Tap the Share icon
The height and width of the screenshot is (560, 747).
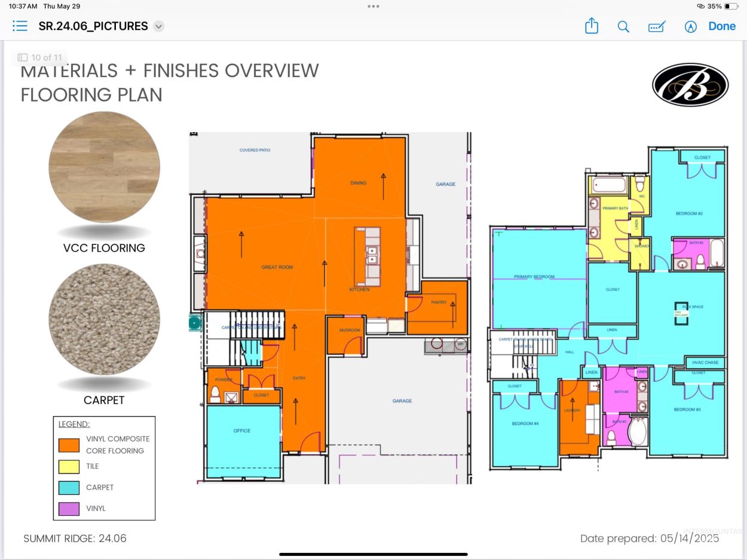pyautogui.click(x=591, y=26)
